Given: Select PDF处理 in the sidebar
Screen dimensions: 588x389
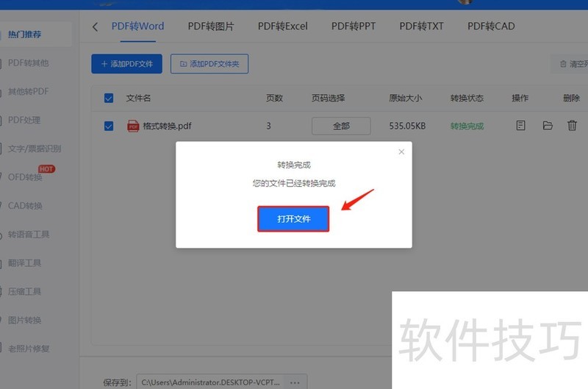Looking at the screenshot, I should click(x=24, y=120).
